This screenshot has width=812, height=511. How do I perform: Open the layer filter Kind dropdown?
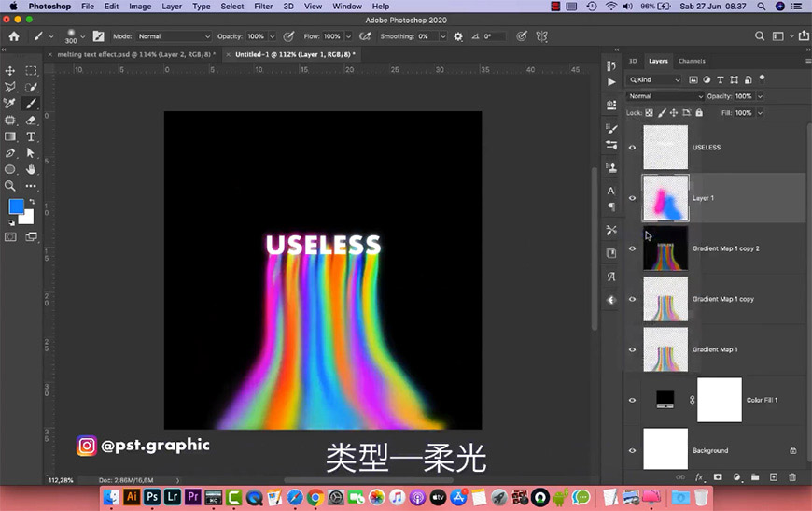tap(654, 79)
